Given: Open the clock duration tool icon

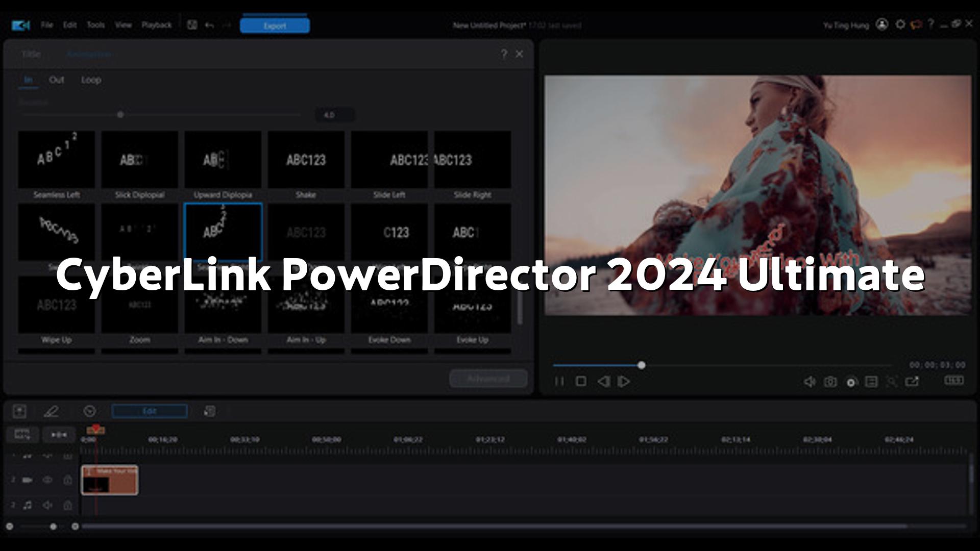Looking at the screenshot, I should [90, 411].
